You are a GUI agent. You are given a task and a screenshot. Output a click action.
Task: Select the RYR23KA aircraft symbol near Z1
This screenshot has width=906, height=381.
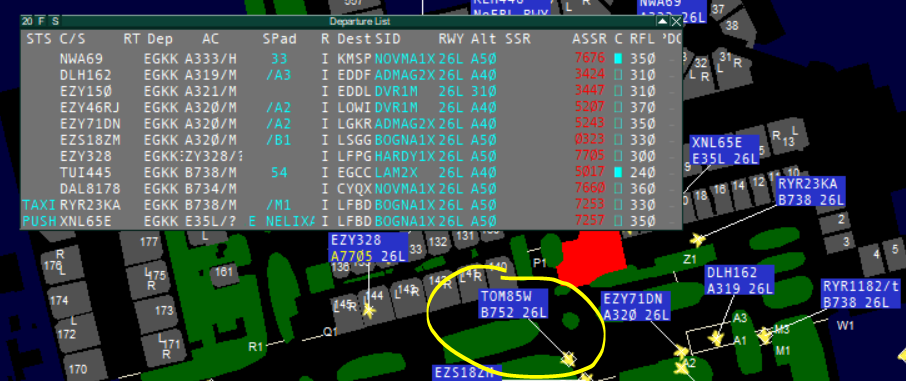[x=698, y=239]
